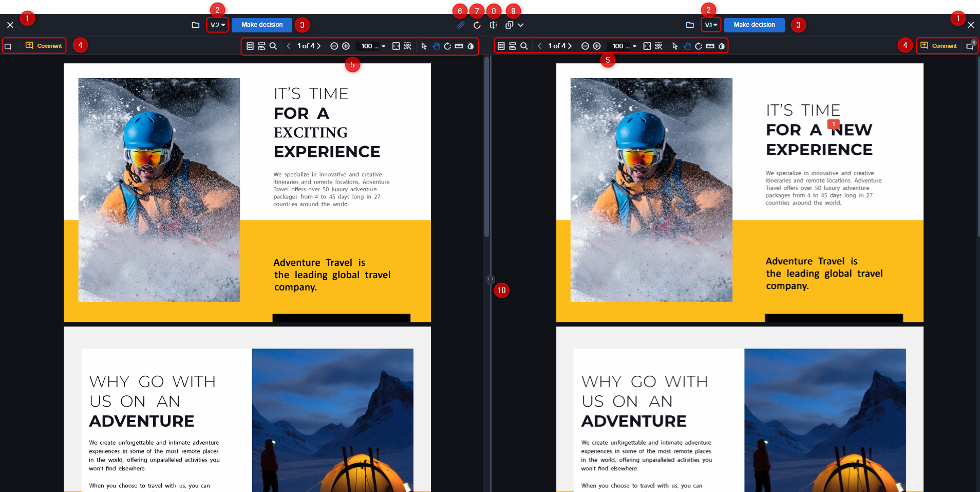980x492 pixels.
Task: Click the tent photo in right document
Action: [825, 420]
